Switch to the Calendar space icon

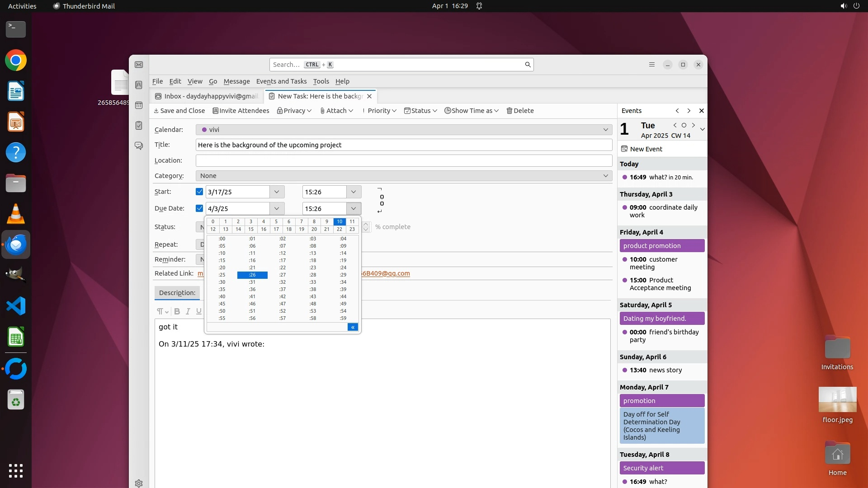139,105
